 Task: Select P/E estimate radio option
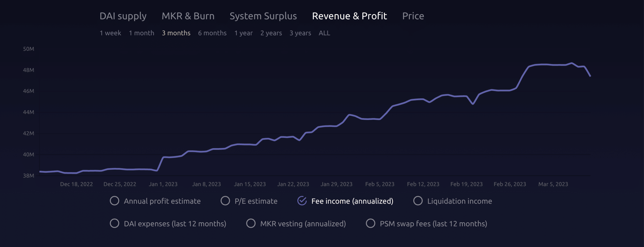[x=249, y=201]
